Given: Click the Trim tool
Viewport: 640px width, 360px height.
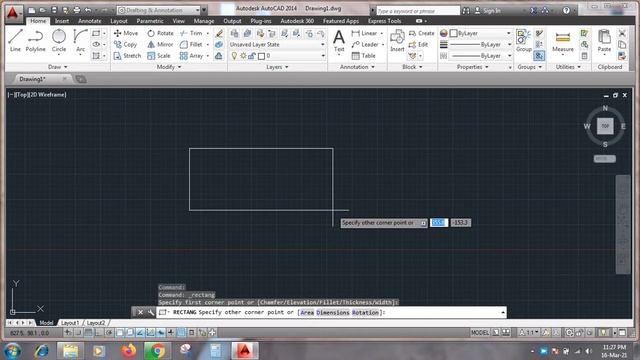Looking at the screenshot, I should 191,33.
